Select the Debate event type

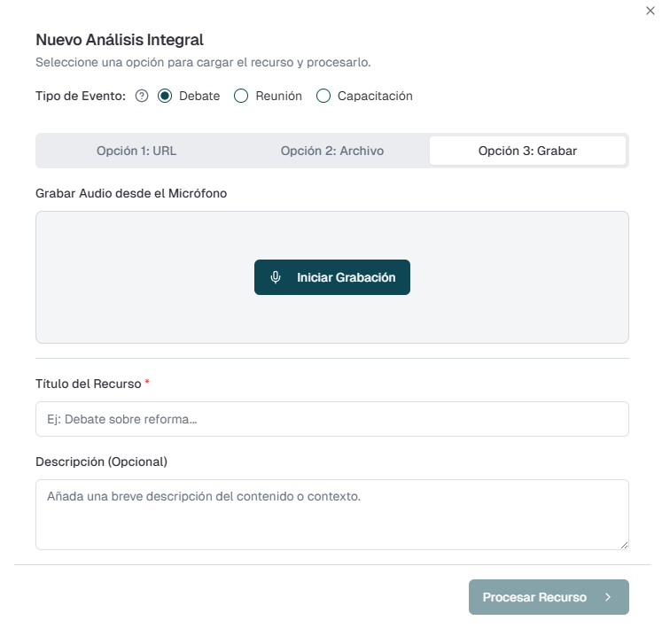pyautogui.click(x=165, y=96)
